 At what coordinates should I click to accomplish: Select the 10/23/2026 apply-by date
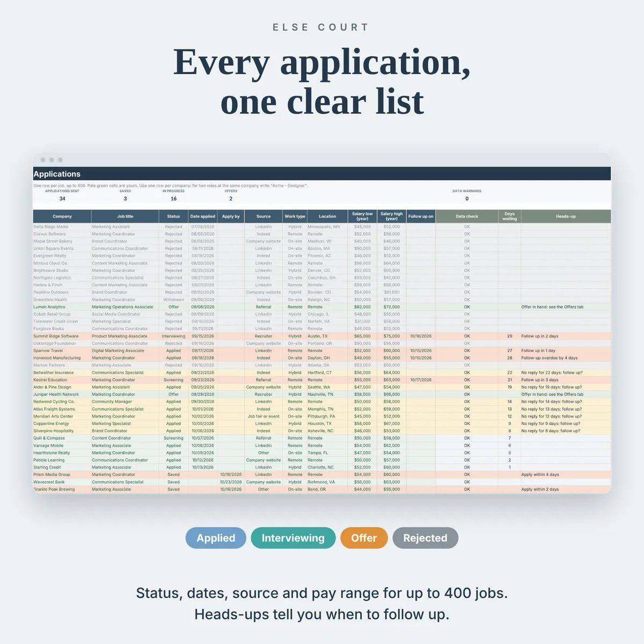coord(231,482)
